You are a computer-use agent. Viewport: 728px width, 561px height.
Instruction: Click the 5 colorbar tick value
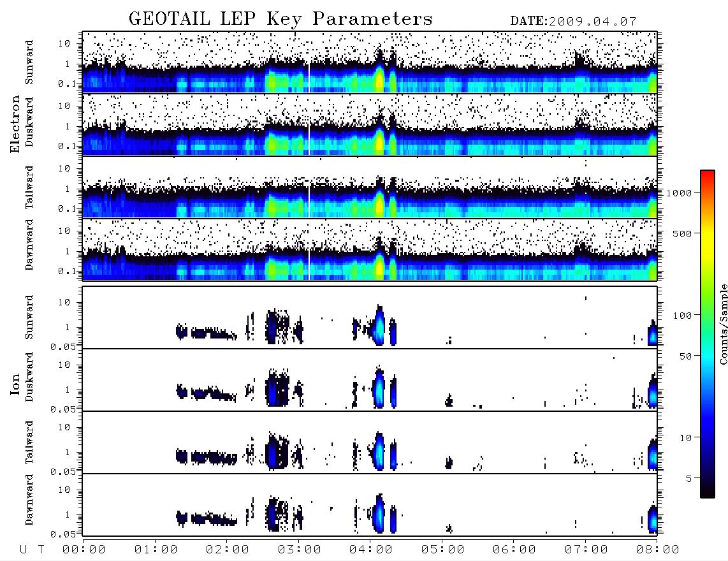pyautogui.click(x=689, y=479)
